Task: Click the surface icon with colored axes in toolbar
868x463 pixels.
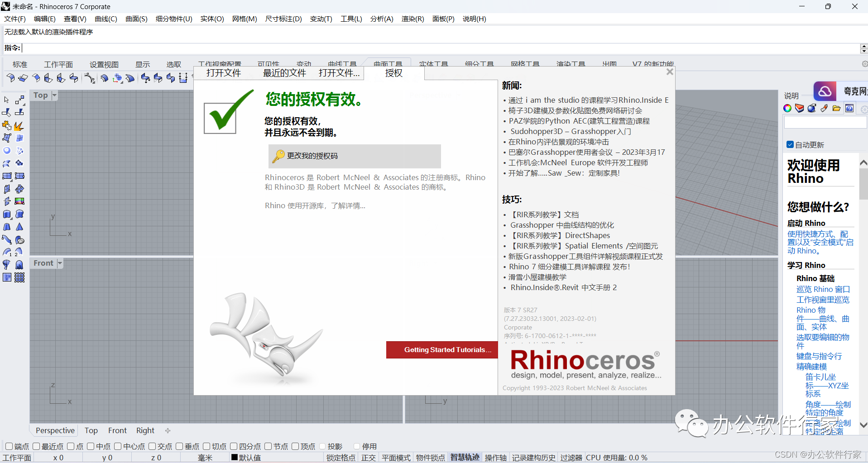Action: [117, 78]
